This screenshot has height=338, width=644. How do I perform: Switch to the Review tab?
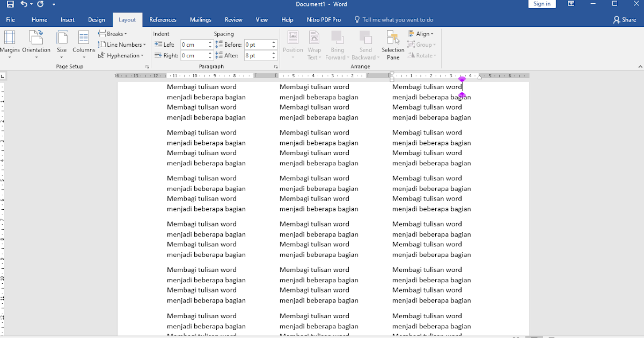(233, 20)
